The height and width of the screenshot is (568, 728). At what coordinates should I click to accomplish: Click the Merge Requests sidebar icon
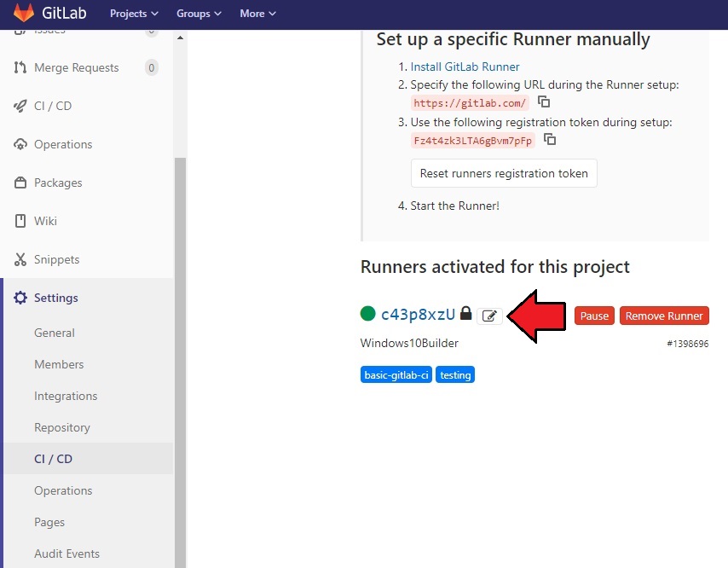(x=20, y=67)
